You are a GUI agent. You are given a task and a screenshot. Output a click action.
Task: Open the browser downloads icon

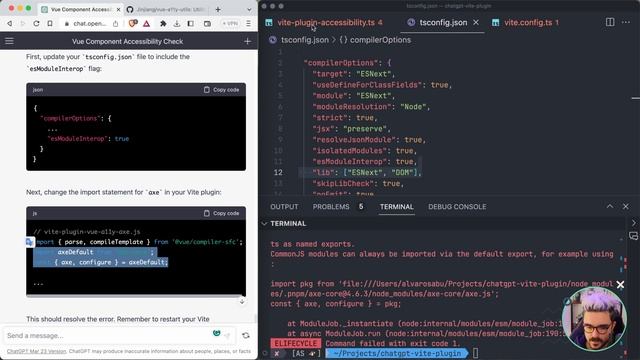177,24
